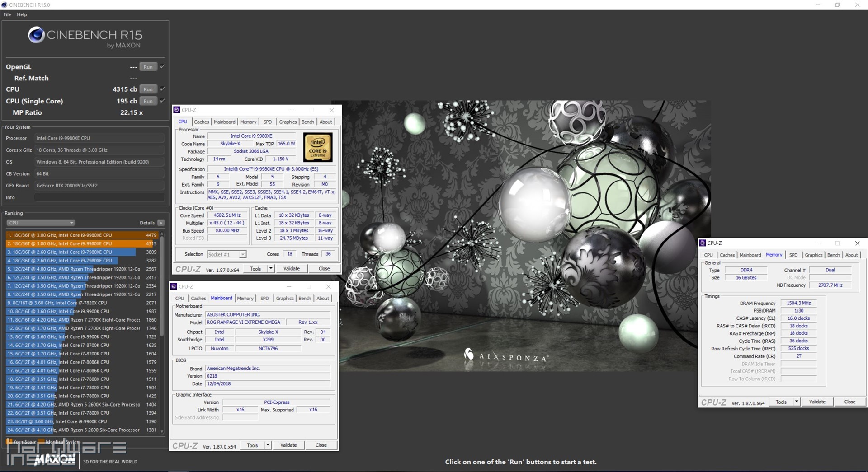Select ranking entry 9 i7-7820X score 2071

click(82, 303)
